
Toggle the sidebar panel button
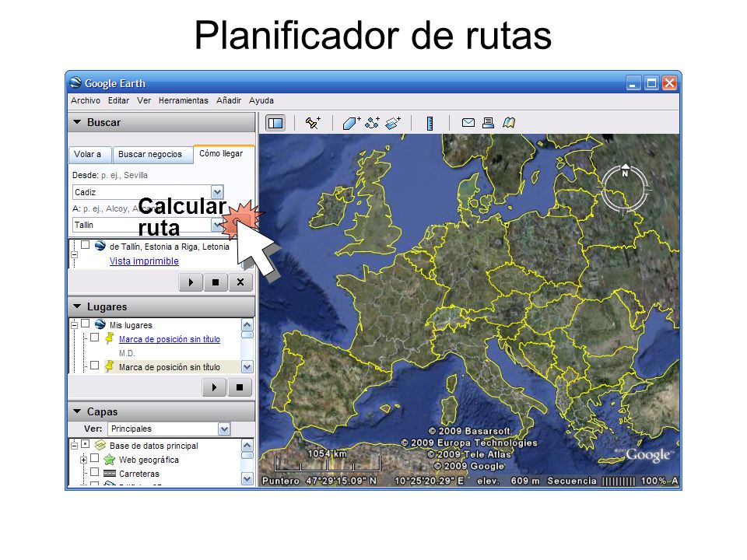tap(275, 123)
